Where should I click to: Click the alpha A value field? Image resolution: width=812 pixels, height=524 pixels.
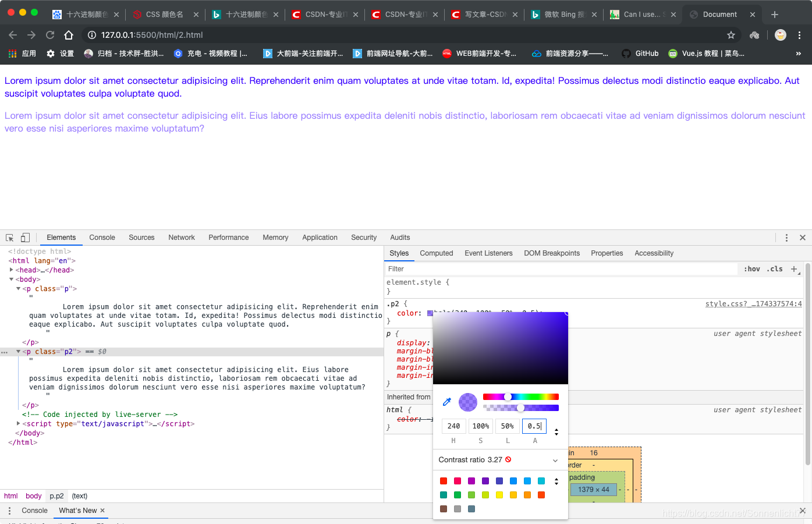[534, 426]
